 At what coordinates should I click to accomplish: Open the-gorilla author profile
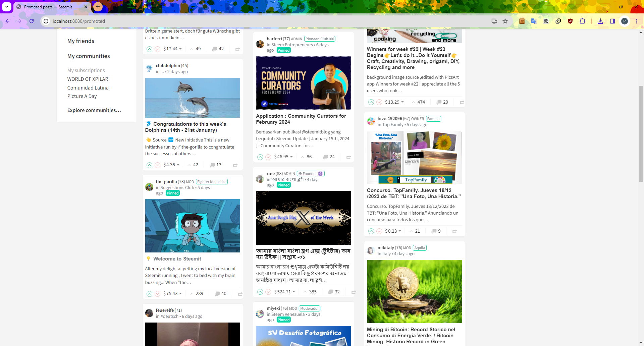pos(166,182)
